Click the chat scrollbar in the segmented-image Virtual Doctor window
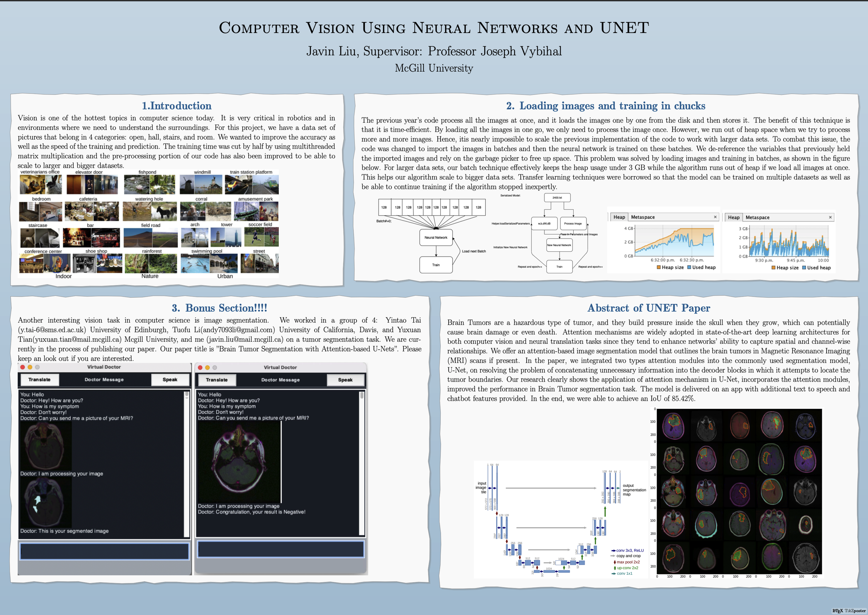868x615 pixels. pyautogui.click(x=186, y=464)
